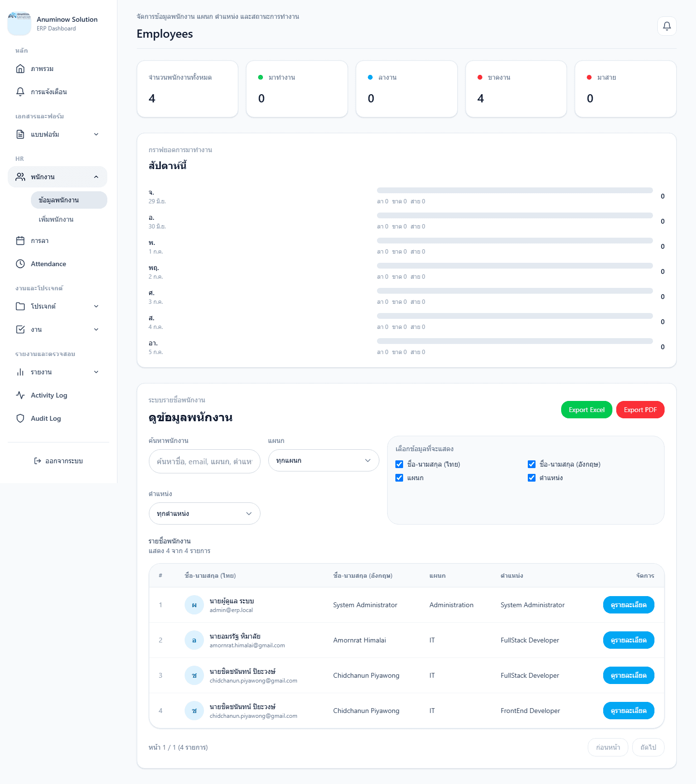
Task: Click the avatar for admin@erp.local
Action: (194, 605)
